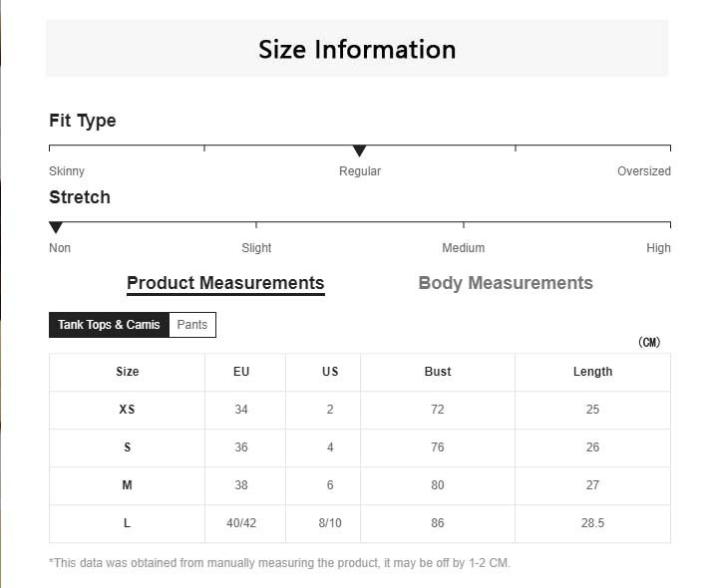Click the Length column header
708x588 pixels.
pyautogui.click(x=592, y=372)
